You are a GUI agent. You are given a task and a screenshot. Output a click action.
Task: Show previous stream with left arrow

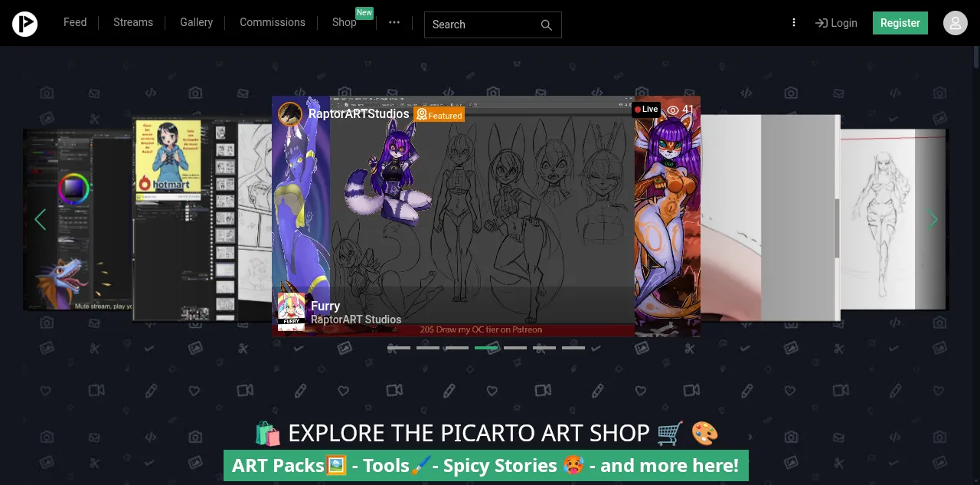40,219
